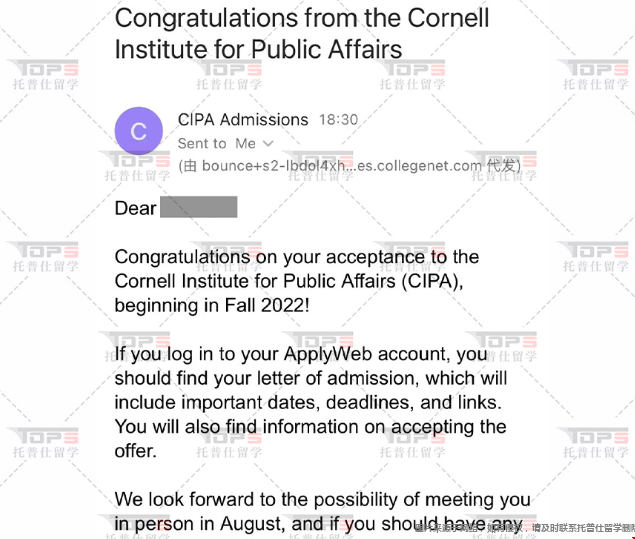Click the Chinese footer notice text
This screenshot has width=635, height=539.
(525, 528)
